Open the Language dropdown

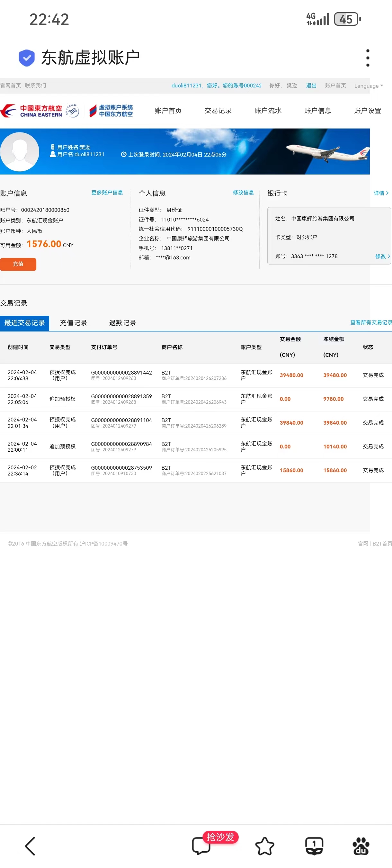coord(368,86)
